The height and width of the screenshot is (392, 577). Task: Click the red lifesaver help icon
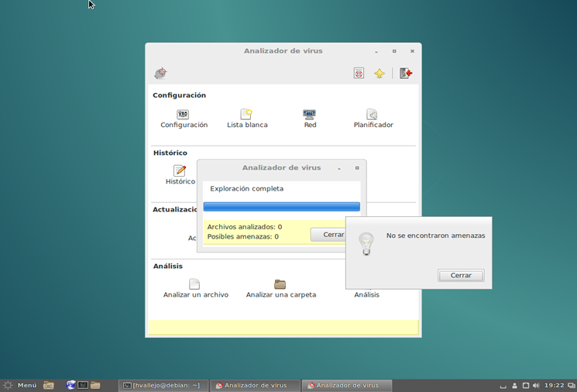(359, 74)
